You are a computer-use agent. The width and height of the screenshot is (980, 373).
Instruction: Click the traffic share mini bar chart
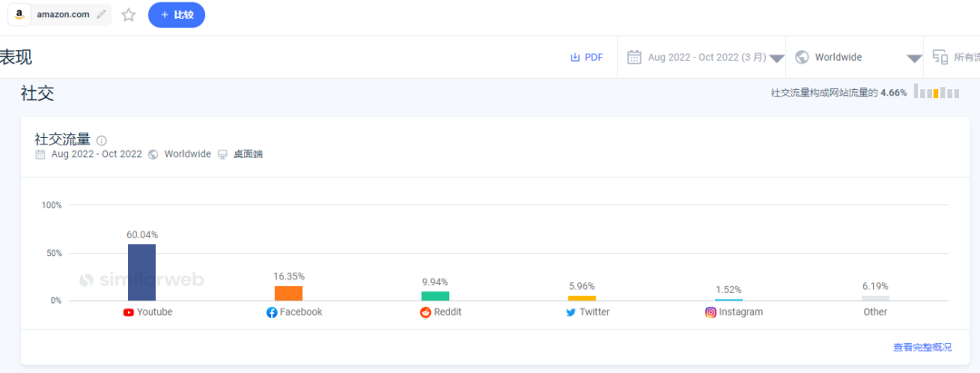(936, 93)
